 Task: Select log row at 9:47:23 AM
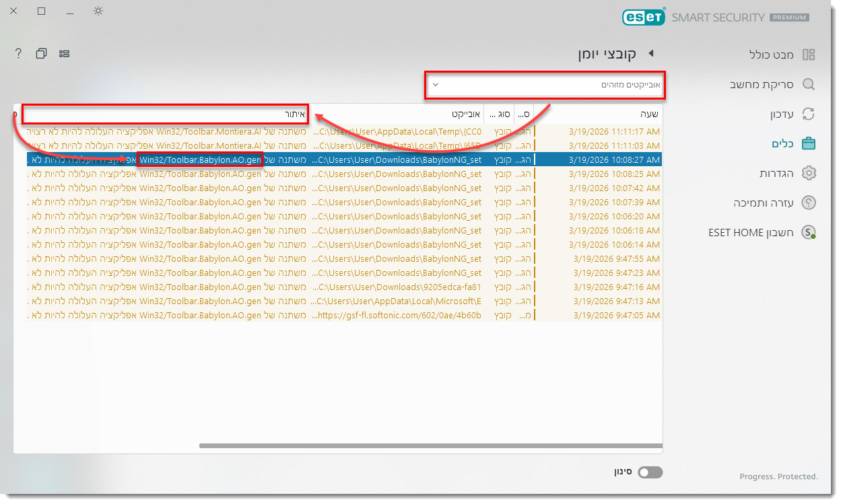click(345, 273)
